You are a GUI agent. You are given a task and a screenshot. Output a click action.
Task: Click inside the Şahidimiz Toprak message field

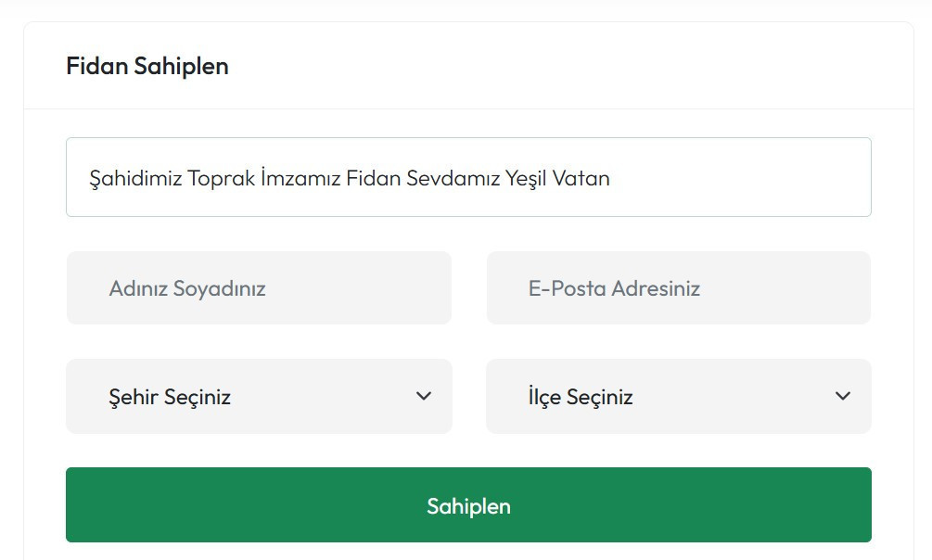coord(467,177)
